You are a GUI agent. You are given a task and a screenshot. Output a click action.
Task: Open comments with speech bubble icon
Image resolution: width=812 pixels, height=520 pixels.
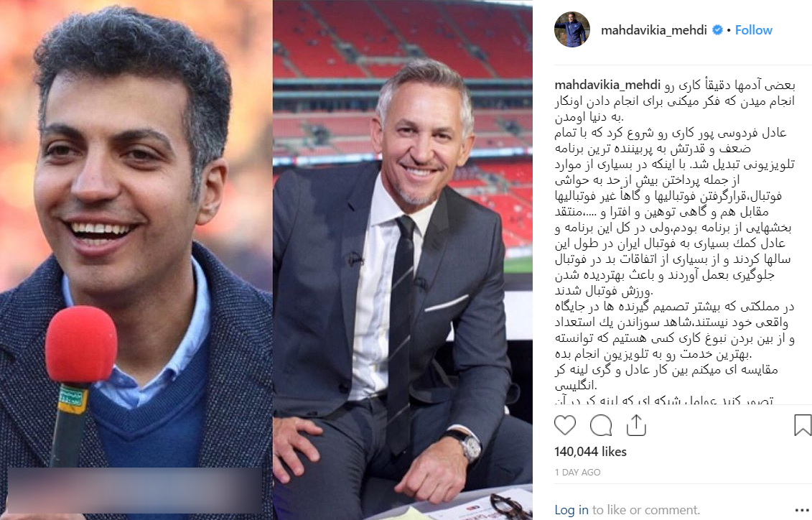(601, 425)
